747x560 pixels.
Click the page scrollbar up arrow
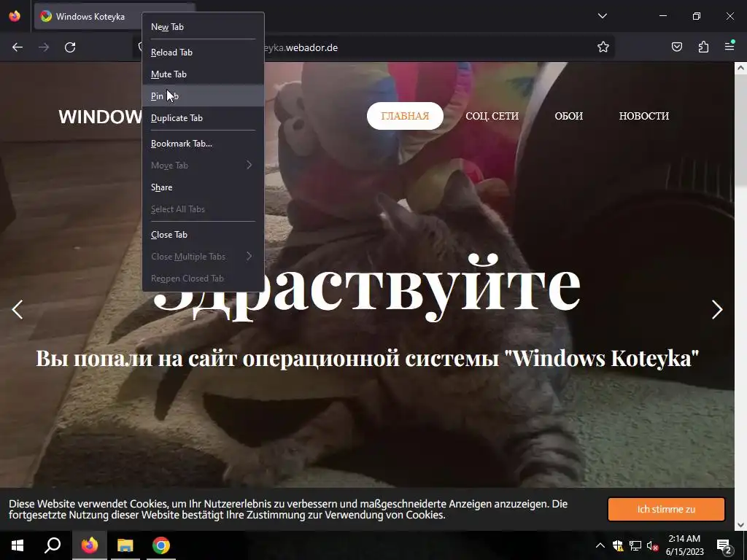tap(741, 68)
